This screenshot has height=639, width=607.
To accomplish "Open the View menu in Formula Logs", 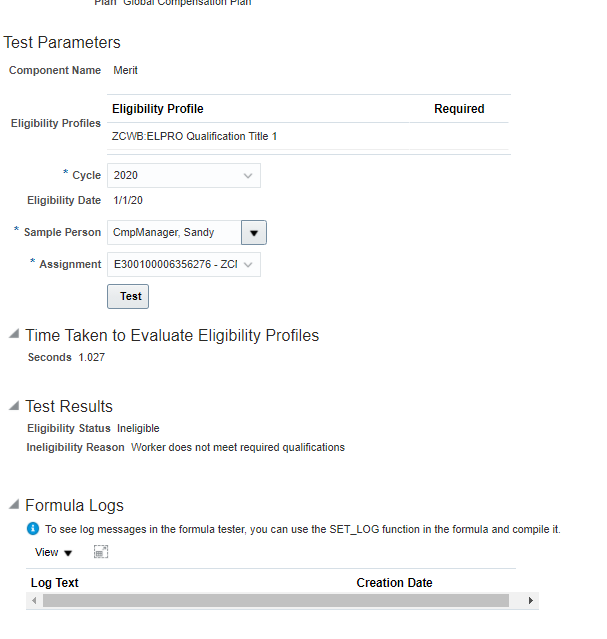I will point(54,552).
